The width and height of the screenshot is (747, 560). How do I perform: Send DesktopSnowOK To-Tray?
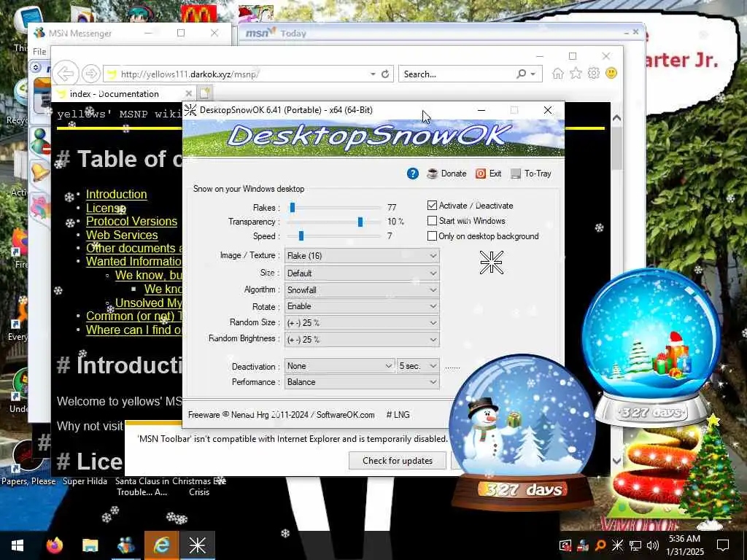pyautogui.click(x=531, y=174)
